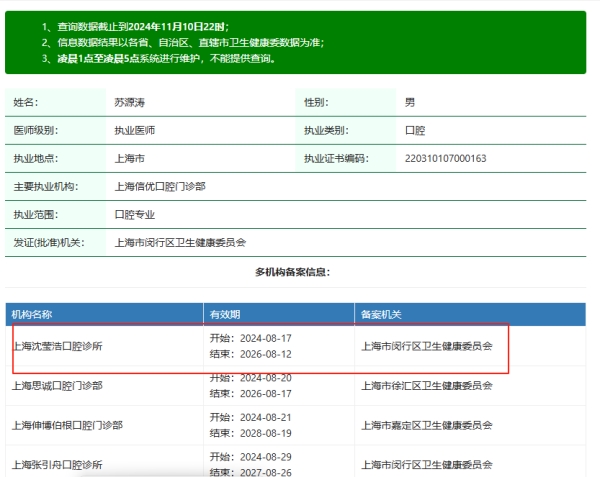Click start date 2024-08-29
Screen dimensions: 600x477
(x=266, y=457)
